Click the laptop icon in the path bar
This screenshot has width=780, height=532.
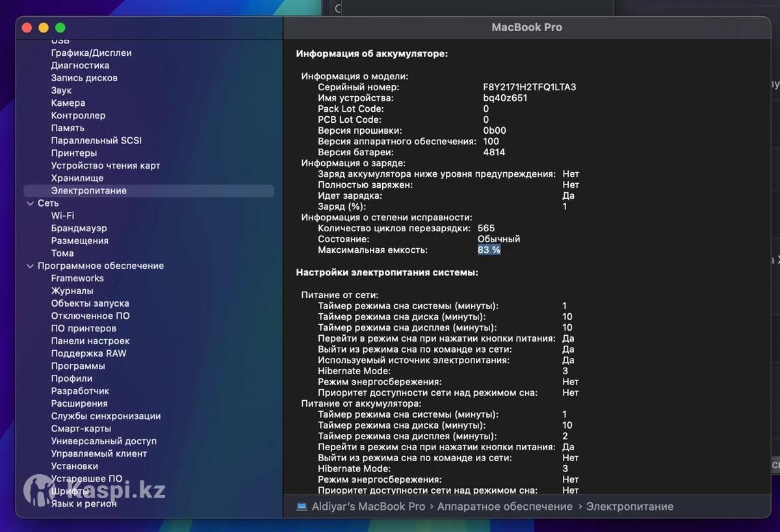click(302, 507)
